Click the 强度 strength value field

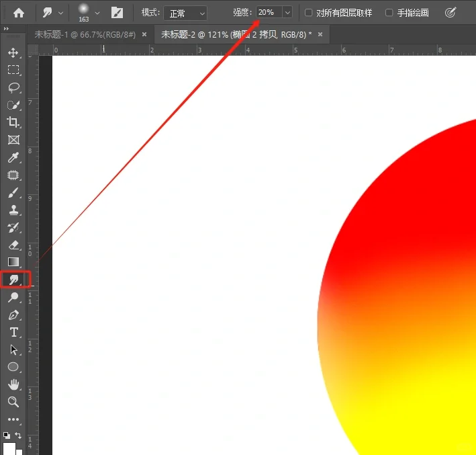[x=268, y=13]
